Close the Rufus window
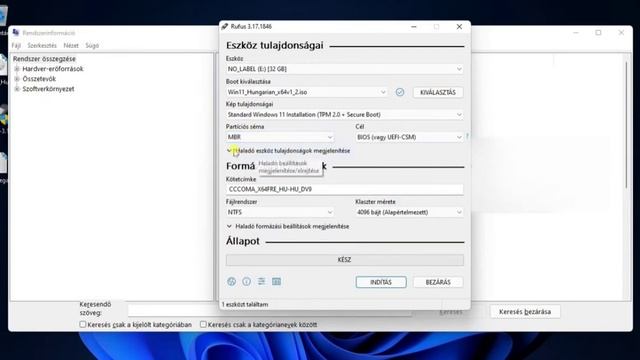Screen dimensions: 640x360 (459, 27)
